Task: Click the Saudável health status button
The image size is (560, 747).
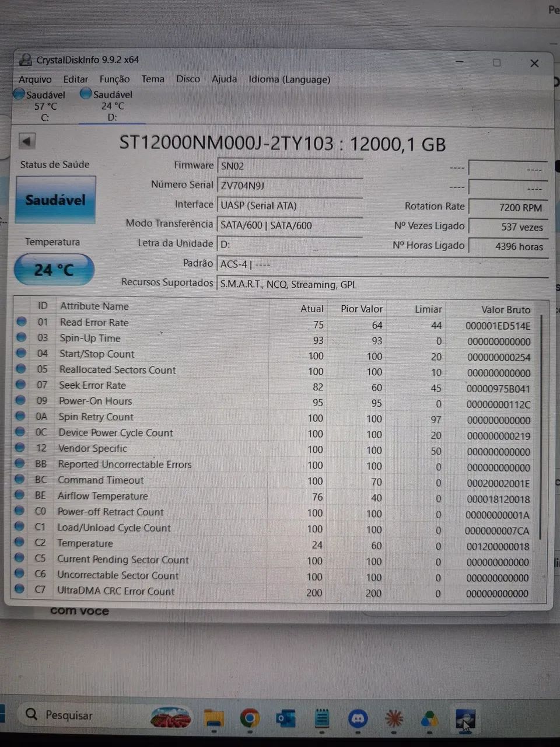Action: coord(55,200)
